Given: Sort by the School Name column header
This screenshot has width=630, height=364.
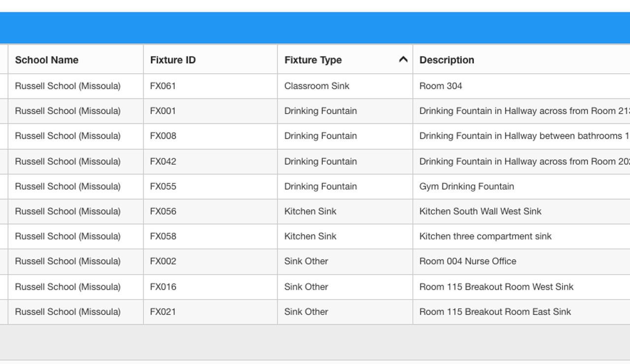Looking at the screenshot, I should 47,60.
